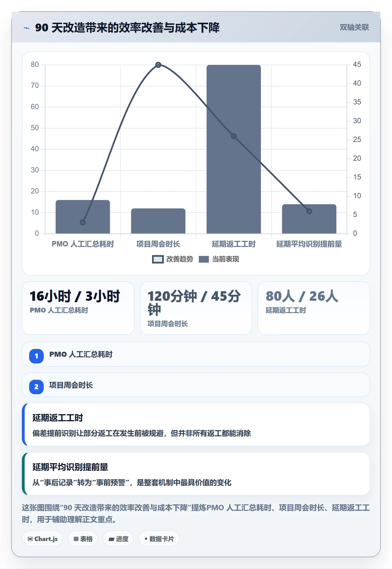Select the 项目周会时长 list row
The height and width of the screenshot is (569, 392).
(x=196, y=385)
